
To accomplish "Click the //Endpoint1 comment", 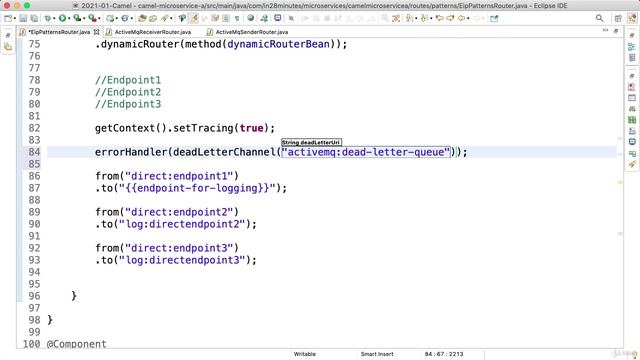I will (128, 80).
